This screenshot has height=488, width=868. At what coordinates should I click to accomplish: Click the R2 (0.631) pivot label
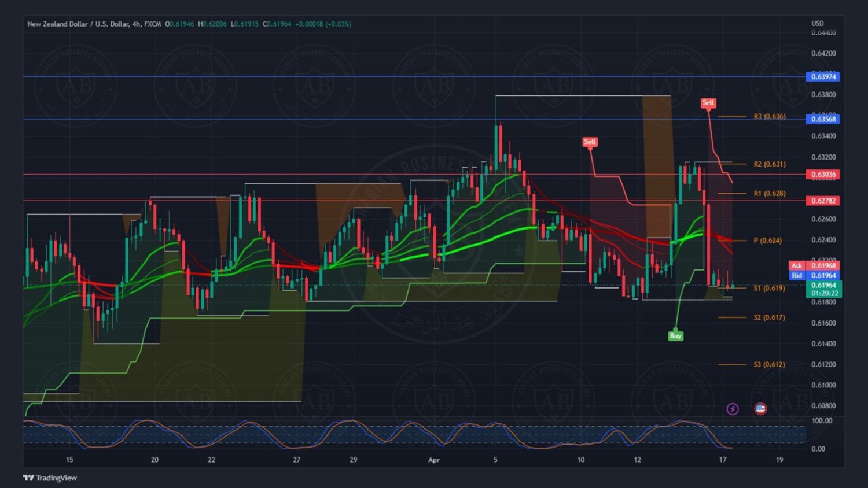point(770,164)
